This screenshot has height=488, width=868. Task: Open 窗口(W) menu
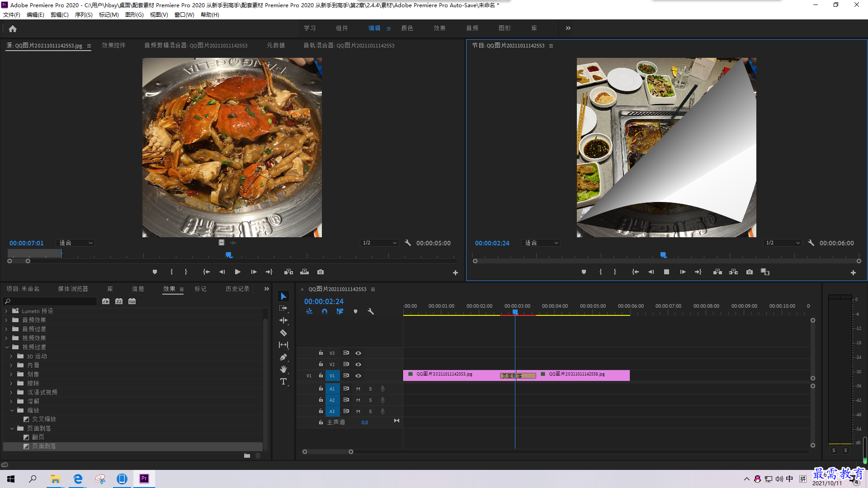184,15
